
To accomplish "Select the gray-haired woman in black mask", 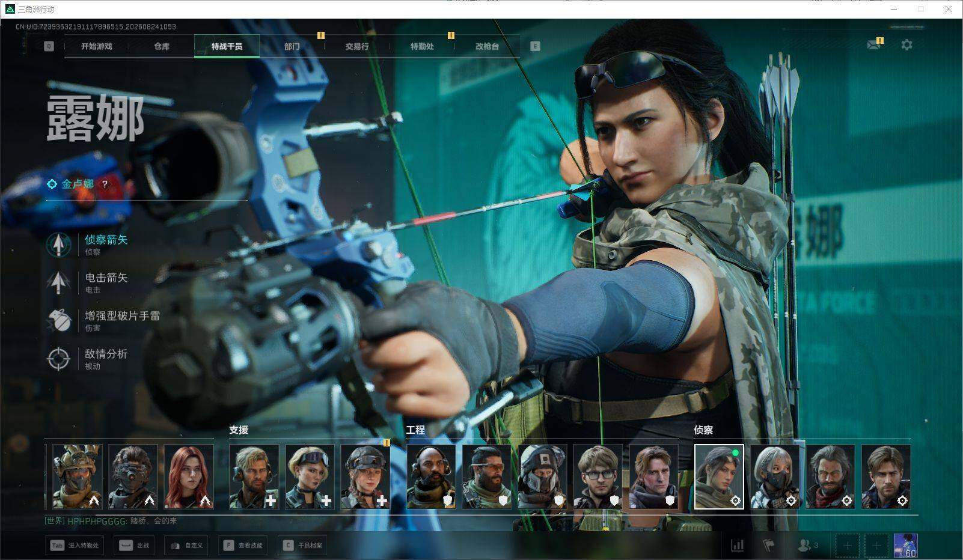I will (775, 476).
